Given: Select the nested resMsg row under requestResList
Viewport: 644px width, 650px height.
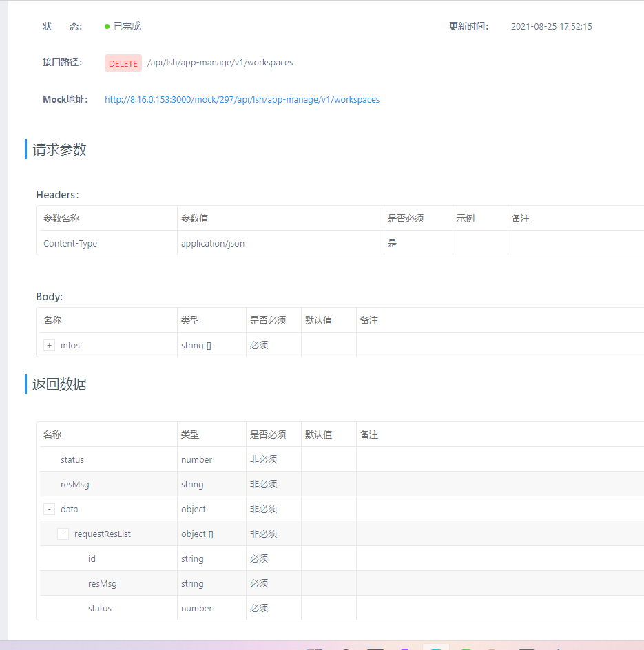Looking at the screenshot, I should pos(342,584).
